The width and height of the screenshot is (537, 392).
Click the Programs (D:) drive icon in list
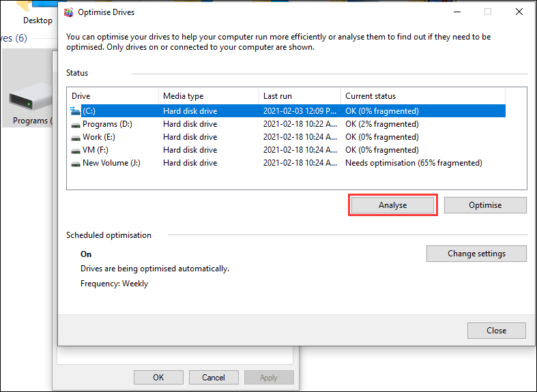point(75,125)
